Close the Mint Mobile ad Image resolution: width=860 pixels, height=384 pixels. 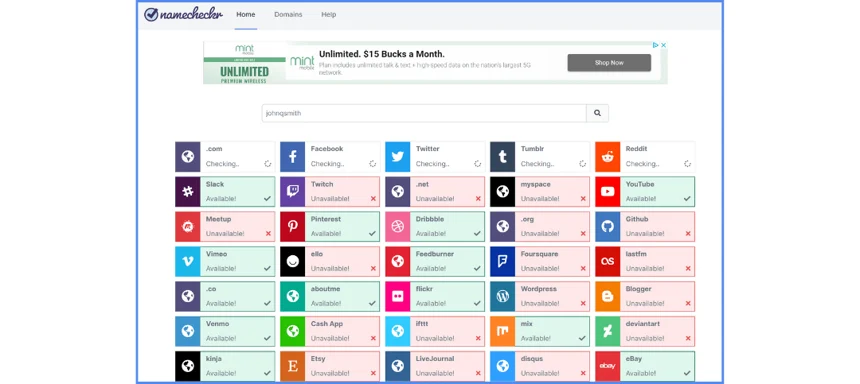pos(663,46)
